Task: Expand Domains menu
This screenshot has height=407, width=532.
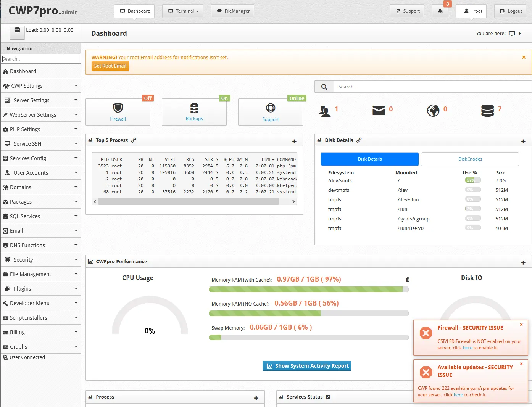Action: click(40, 187)
